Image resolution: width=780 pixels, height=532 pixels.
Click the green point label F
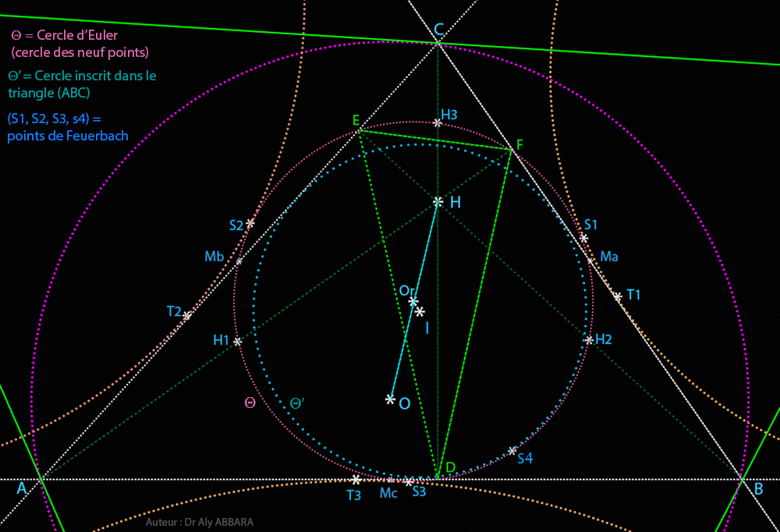click(519, 144)
